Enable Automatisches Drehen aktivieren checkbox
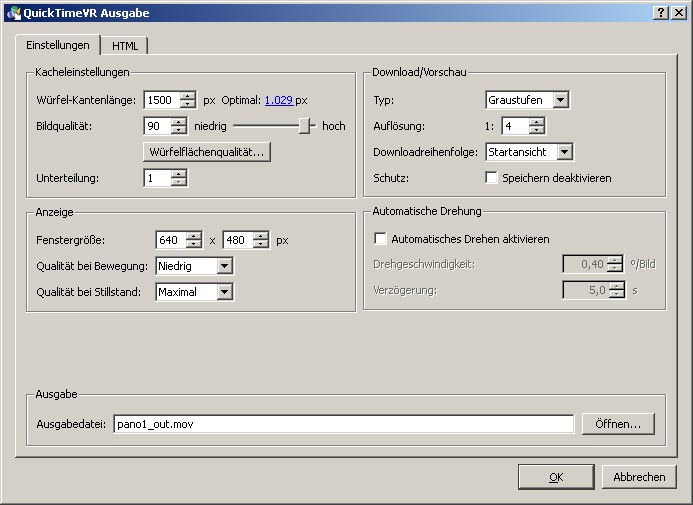 point(380,239)
